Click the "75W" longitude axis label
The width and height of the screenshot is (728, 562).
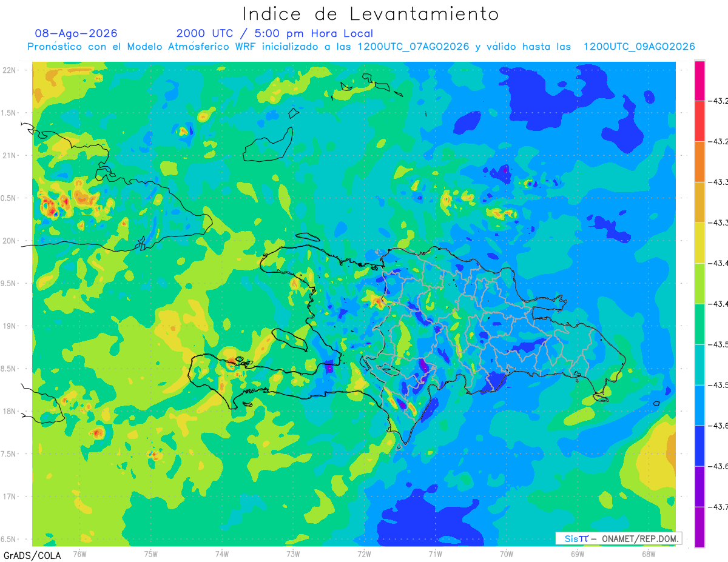pyautogui.click(x=151, y=553)
